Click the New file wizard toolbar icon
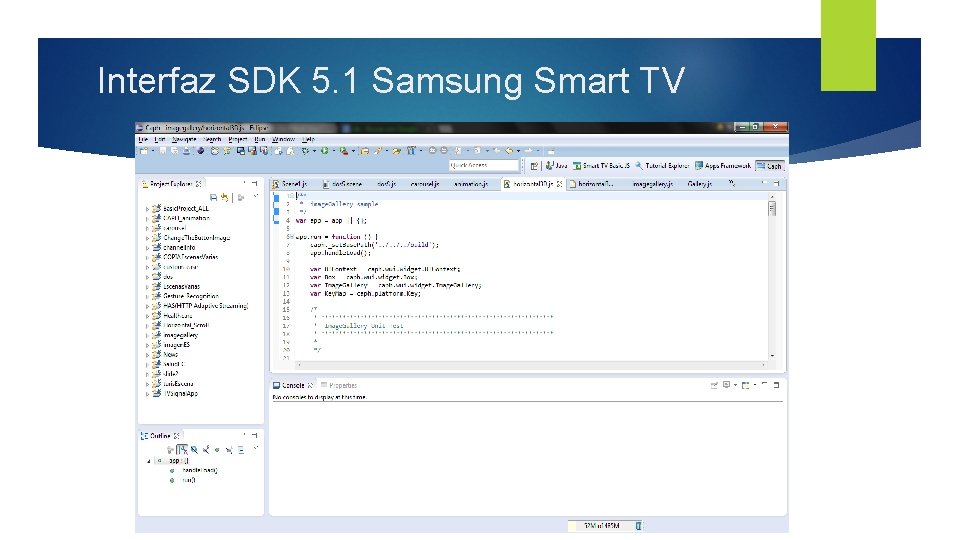Image resolution: width=960 pixels, height=540 pixels. pos(144,151)
